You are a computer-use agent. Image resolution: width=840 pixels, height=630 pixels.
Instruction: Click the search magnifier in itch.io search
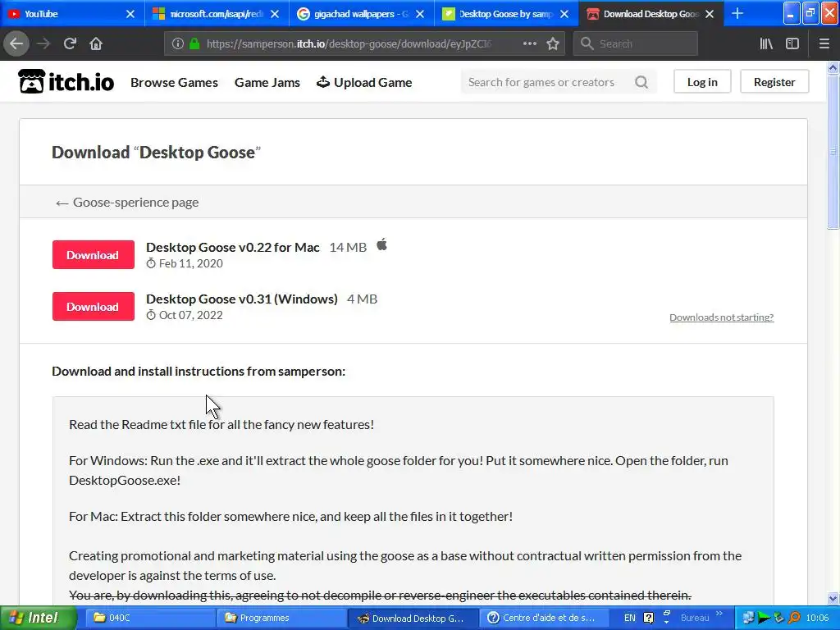641,82
